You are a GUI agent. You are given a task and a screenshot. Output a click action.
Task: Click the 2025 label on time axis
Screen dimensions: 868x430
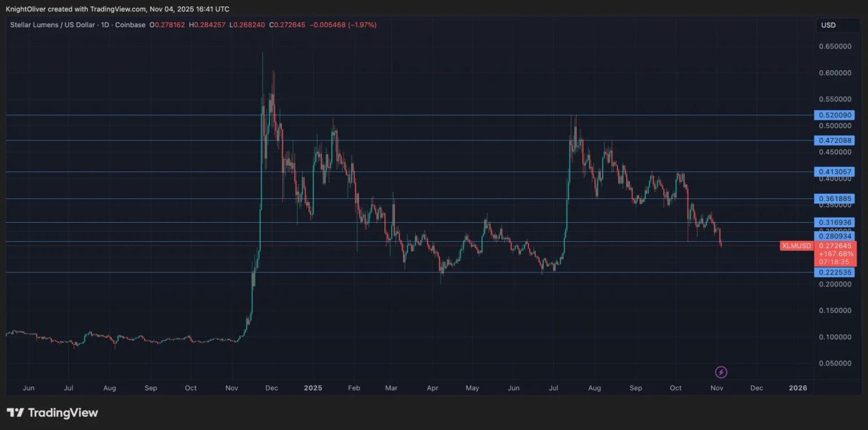[313, 388]
